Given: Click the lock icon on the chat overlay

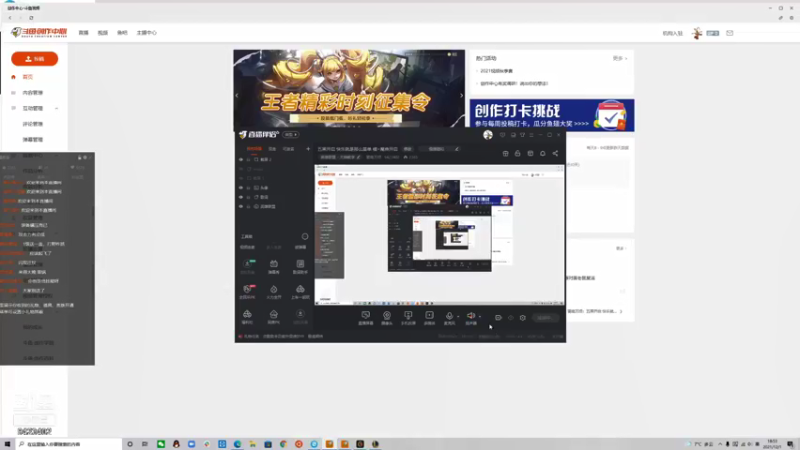Looking at the screenshot, I should pyautogui.click(x=79, y=158).
